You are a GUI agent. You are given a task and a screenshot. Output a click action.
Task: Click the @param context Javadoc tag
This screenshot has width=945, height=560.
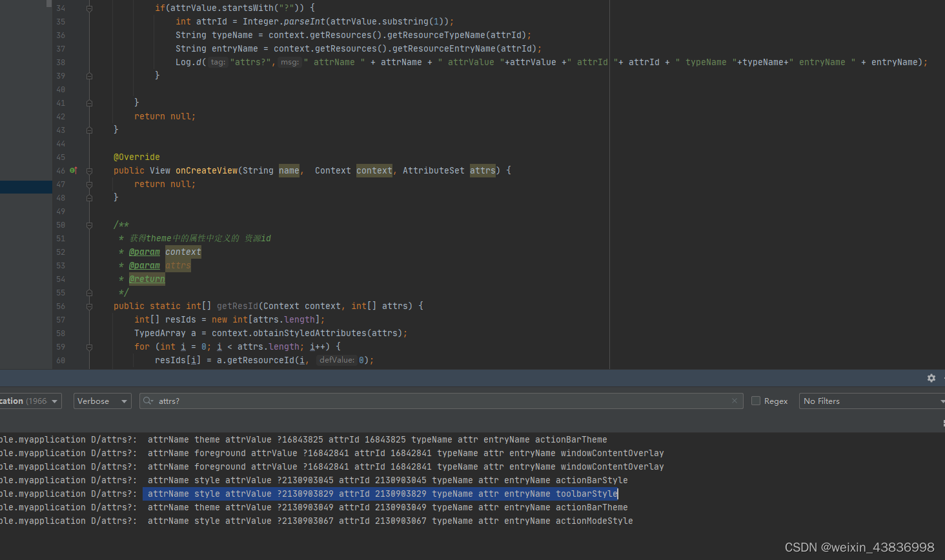click(145, 252)
